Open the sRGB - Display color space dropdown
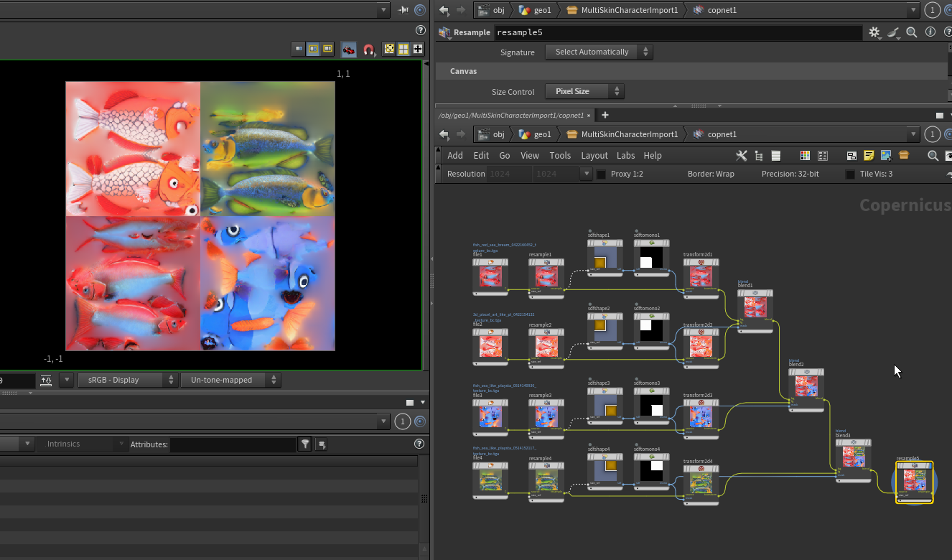 [129, 380]
